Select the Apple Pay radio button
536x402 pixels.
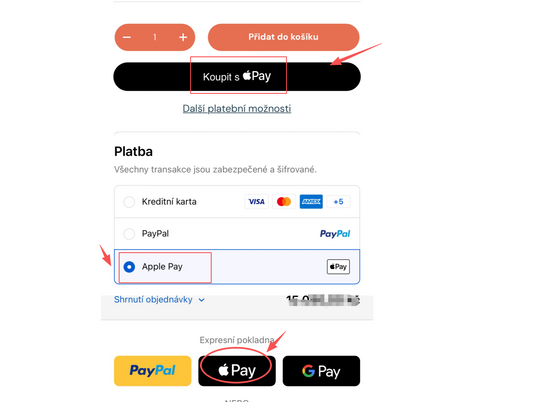pos(129,267)
